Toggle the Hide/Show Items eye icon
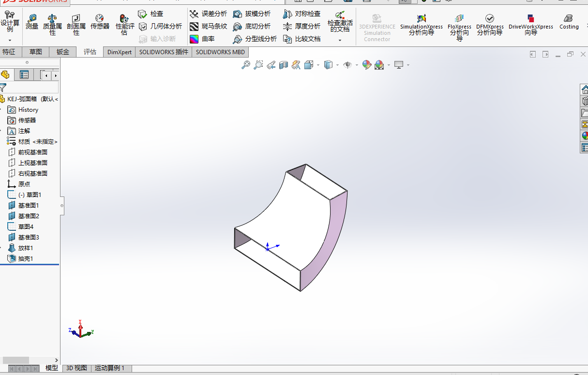 347,65
